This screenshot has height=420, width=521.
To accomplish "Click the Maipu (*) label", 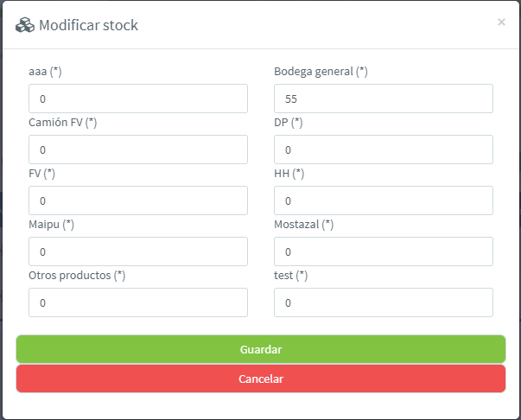I will [x=52, y=225].
